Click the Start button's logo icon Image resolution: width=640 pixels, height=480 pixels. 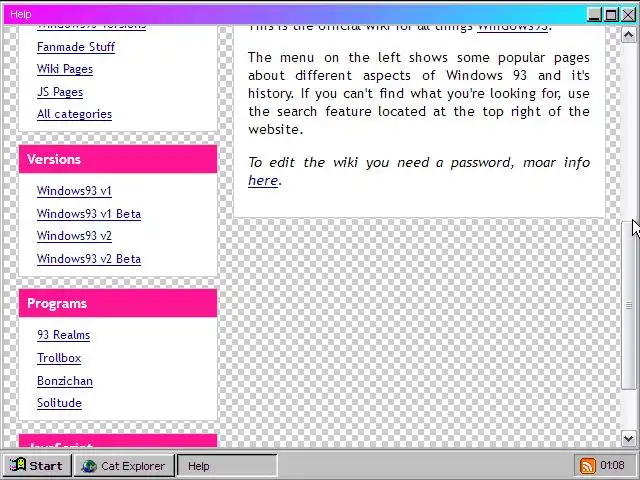(x=18, y=465)
